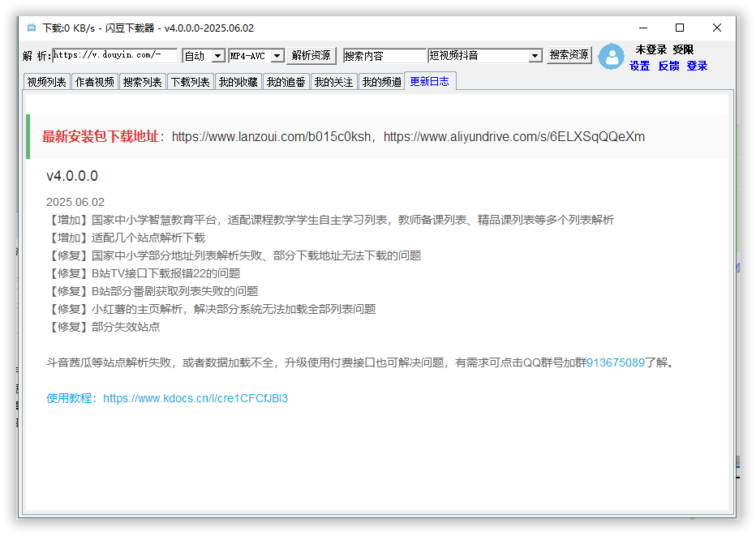Switch to the 视频列表 tab

(x=47, y=82)
